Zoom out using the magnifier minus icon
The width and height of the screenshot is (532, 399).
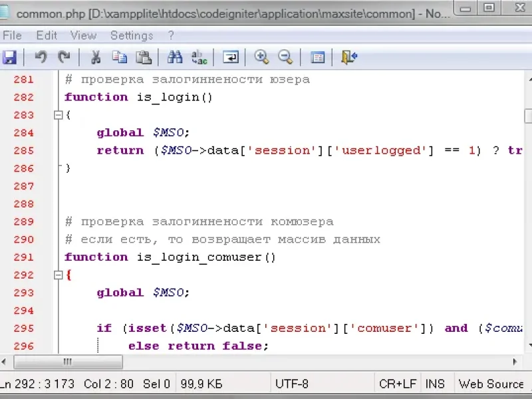point(286,58)
